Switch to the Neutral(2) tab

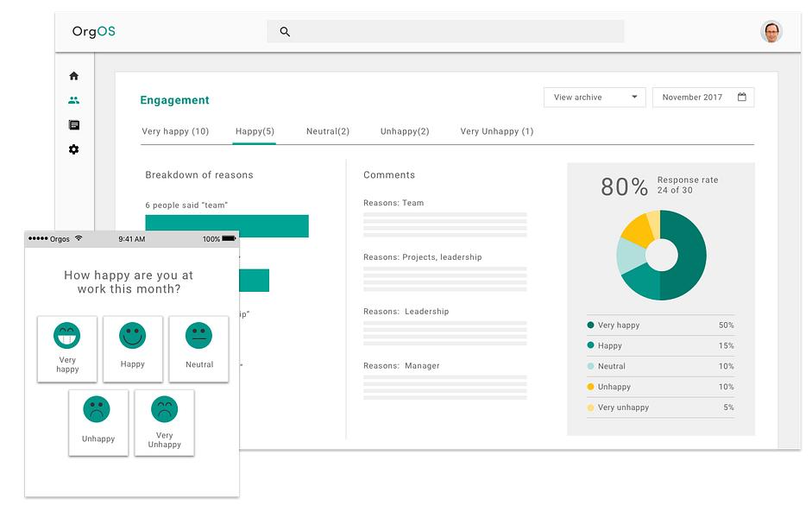pyautogui.click(x=328, y=131)
